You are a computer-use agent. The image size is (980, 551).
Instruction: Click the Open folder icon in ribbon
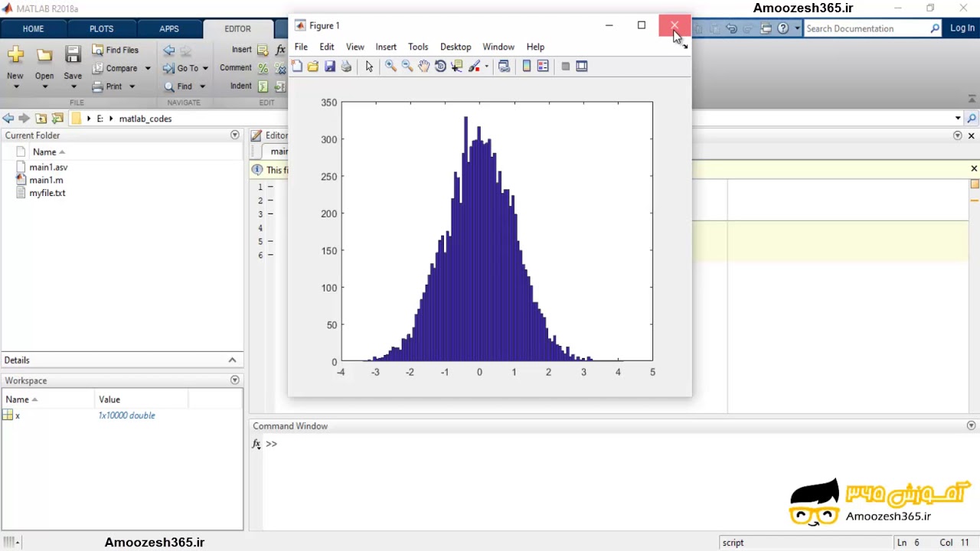(x=44, y=55)
